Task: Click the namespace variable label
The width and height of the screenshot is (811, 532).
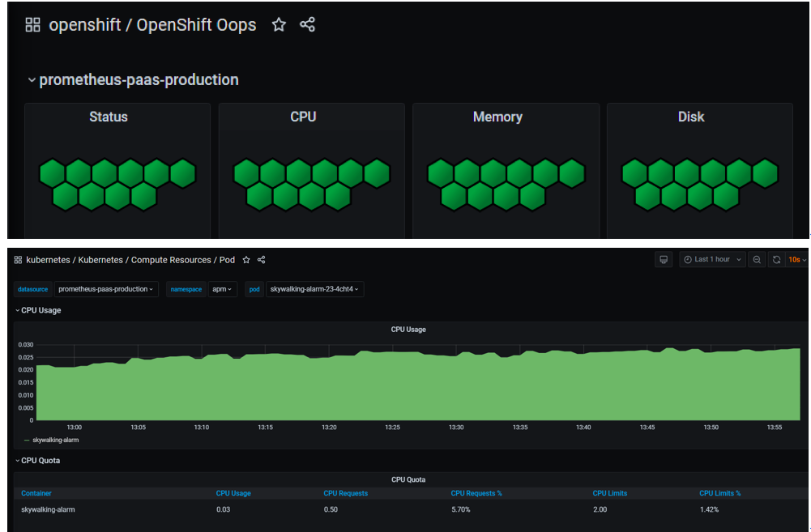Action: (186, 289)
